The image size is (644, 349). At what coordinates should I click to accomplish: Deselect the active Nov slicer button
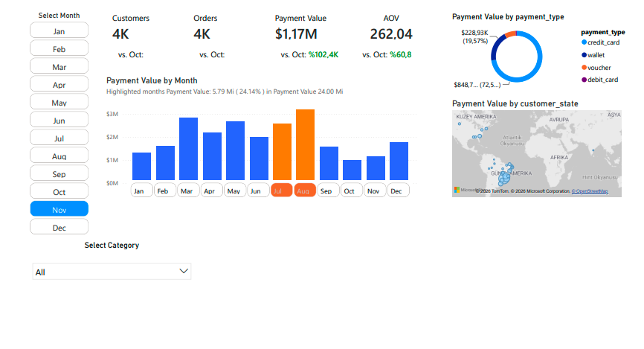tap(59, 210)
